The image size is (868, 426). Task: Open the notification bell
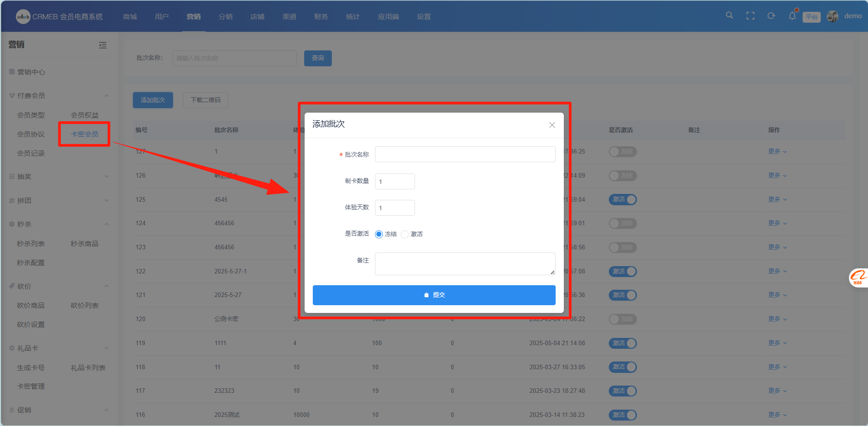[x=792, y=16]
